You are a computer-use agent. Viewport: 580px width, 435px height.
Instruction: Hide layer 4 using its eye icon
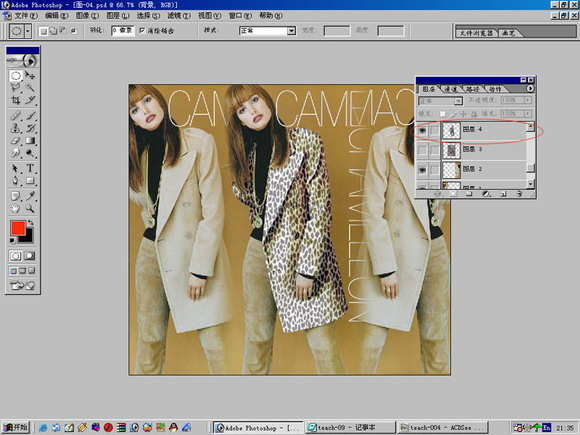click(x=422, y=130)
